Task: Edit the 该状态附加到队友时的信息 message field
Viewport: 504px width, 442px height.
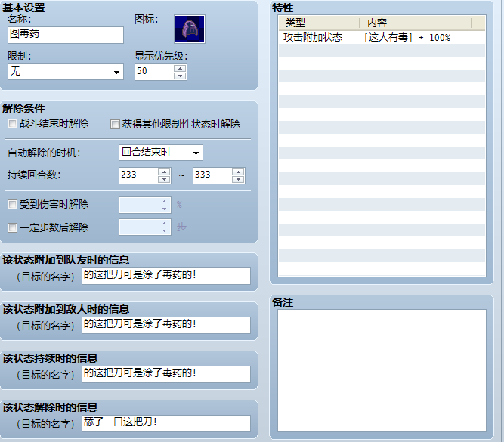Action: coord(166,276)
